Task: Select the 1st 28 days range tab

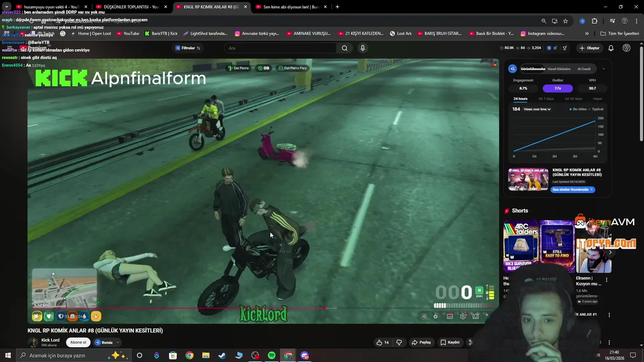Action: coord(573,99)
